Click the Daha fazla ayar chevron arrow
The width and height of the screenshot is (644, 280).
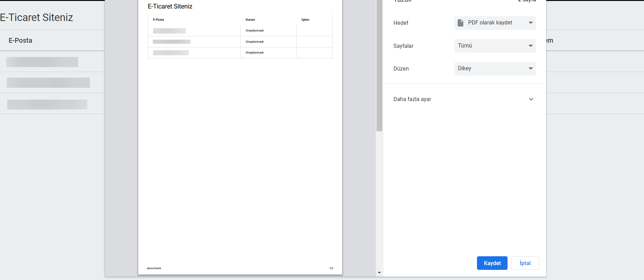[531, 99]
